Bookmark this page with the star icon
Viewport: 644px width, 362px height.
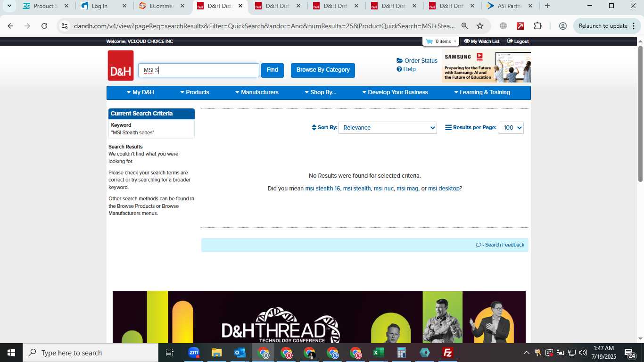point(480,26)
